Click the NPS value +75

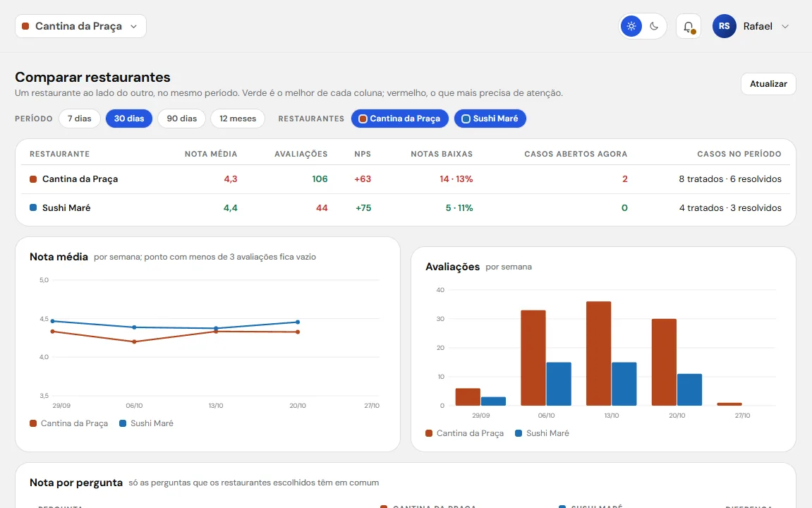[x=363, y=208]
